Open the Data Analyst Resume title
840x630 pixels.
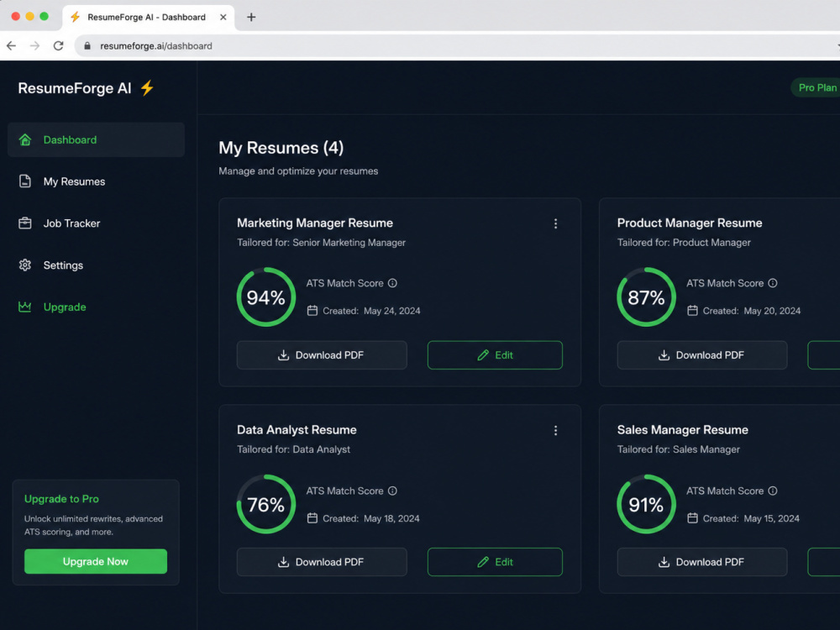tap(297, 429)
